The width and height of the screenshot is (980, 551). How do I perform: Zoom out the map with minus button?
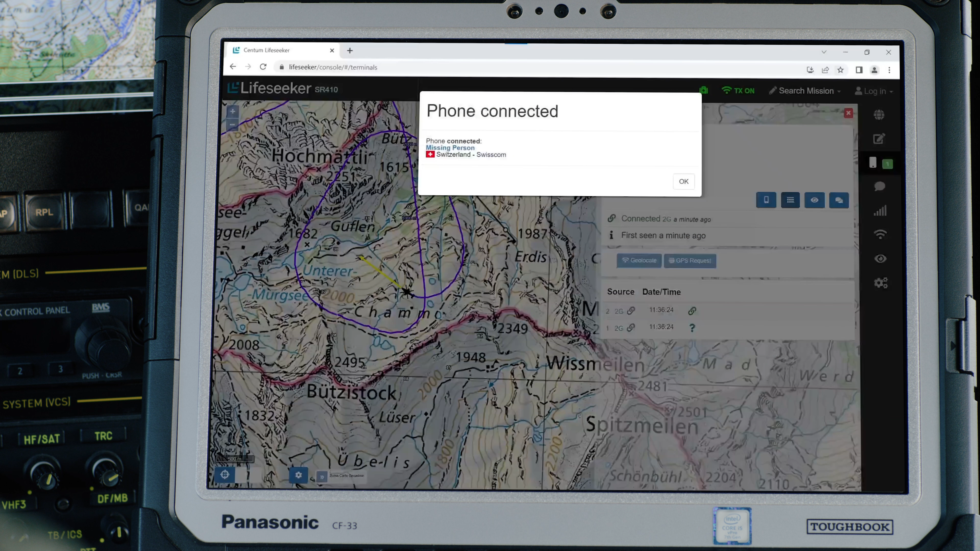[232, 124]
